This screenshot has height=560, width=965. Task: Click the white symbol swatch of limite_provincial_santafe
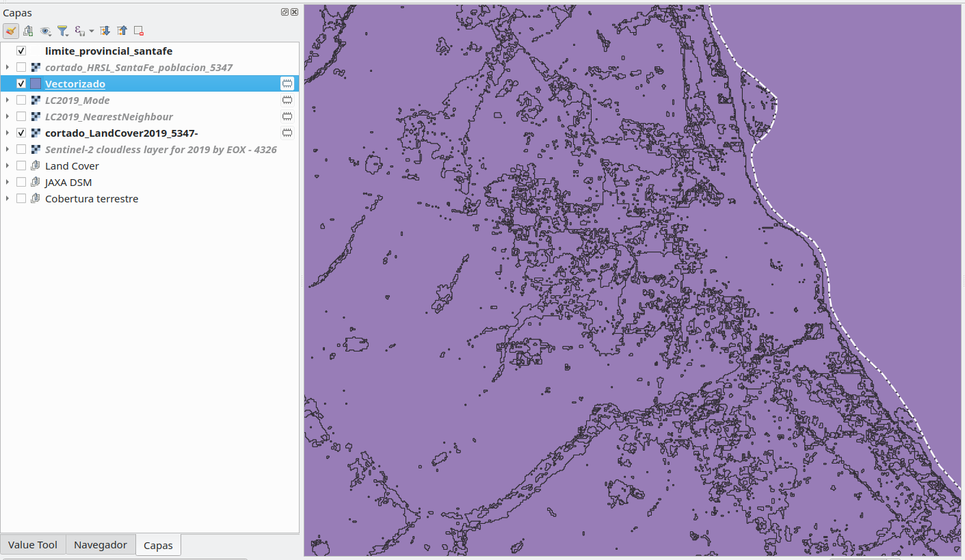pos(36,51)
